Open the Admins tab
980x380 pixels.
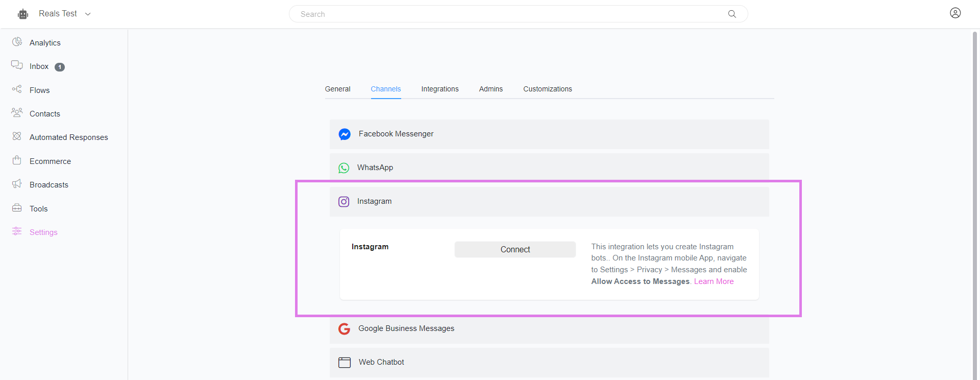[491, 89]
